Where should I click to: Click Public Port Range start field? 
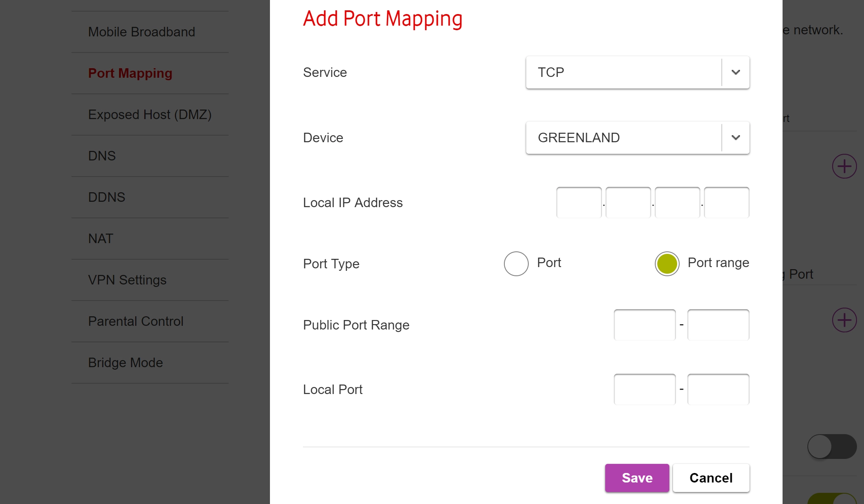click(x=644, y=325)
